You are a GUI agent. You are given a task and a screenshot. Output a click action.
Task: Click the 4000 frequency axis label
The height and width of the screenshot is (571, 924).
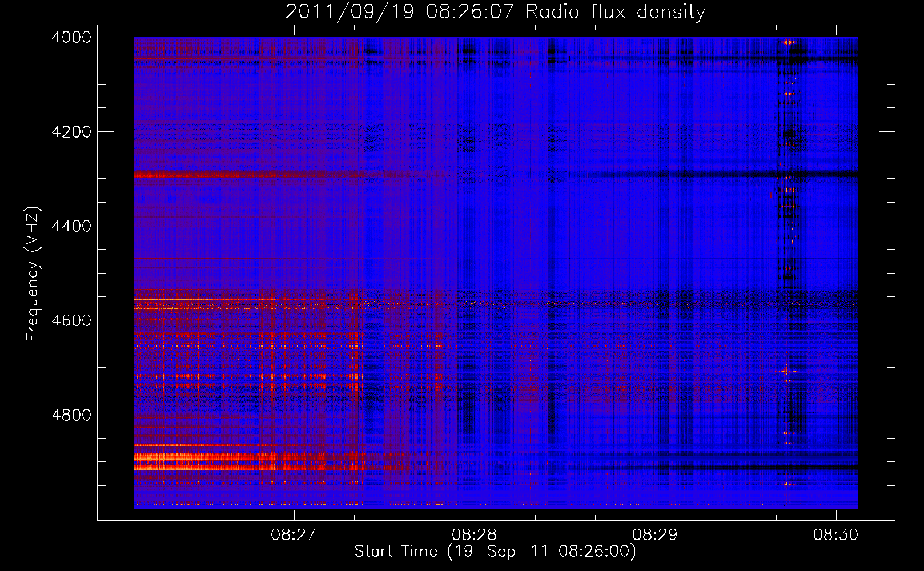pos(71,37)
